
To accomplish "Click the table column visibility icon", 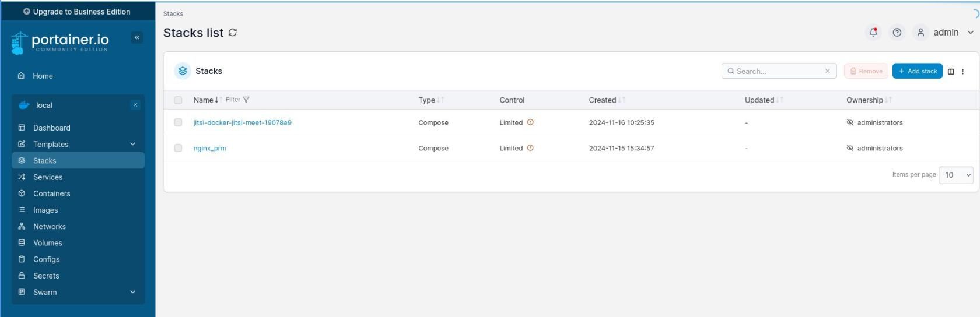I will click(951, 72).
